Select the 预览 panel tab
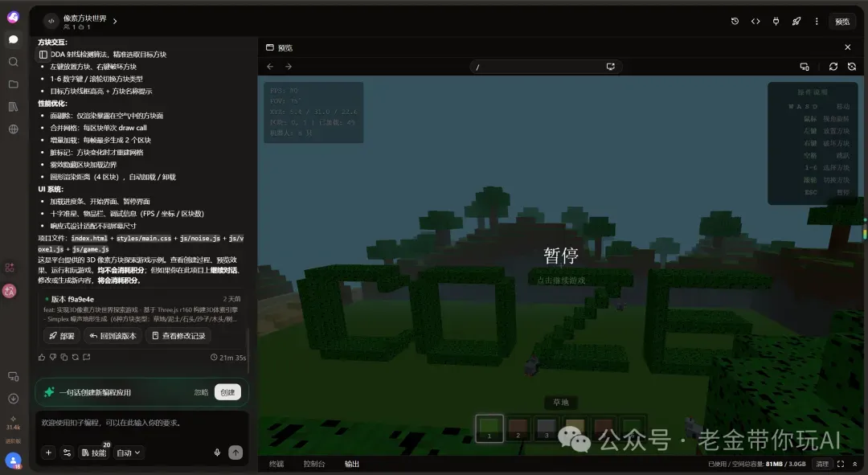The width and height of the screenshot is (868, 475). (x=280, y=47)
